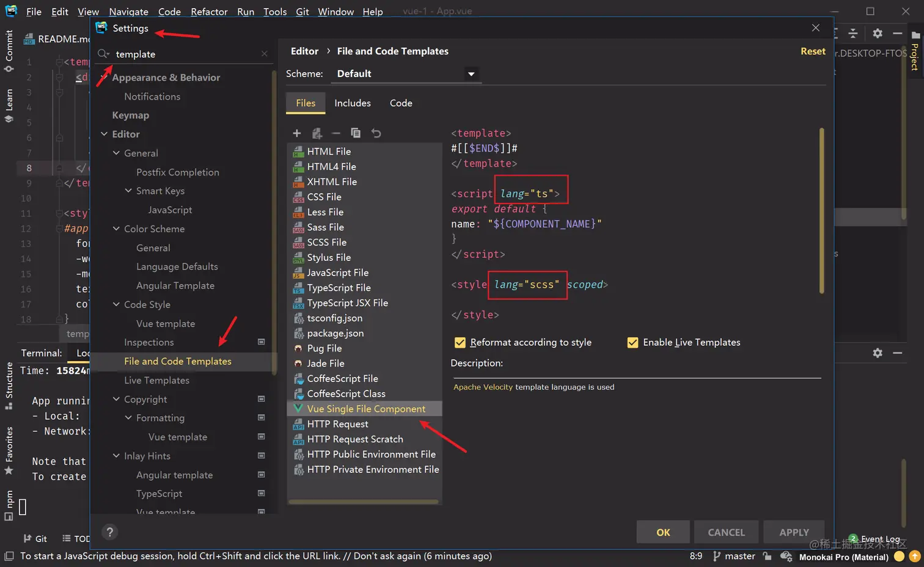Add a new file template with plus icon
Image resolution: width=924 pixels, height=567 pixels.
tap(297, 133)
